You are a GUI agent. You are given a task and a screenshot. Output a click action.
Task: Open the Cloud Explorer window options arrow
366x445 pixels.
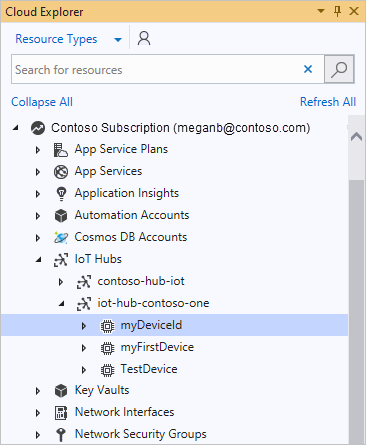(321, 11)
